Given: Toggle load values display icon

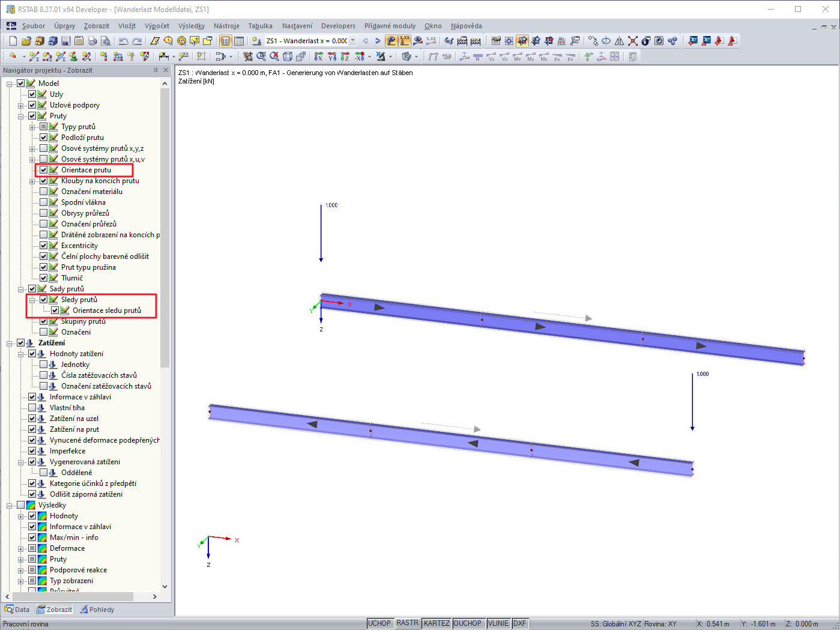Looking at the screenshot, I should 405,41.
